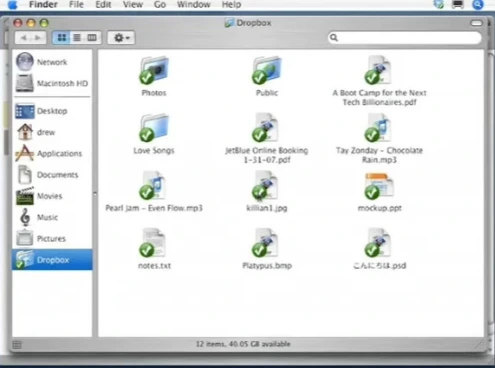
Task: Open the Edit menu
Action: [103, 5]
